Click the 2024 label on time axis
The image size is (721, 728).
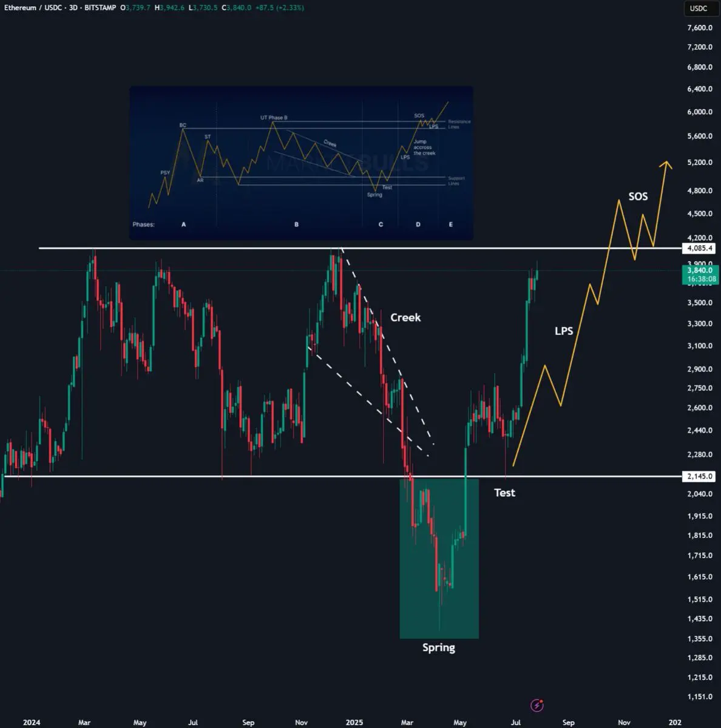coord(32,723)
